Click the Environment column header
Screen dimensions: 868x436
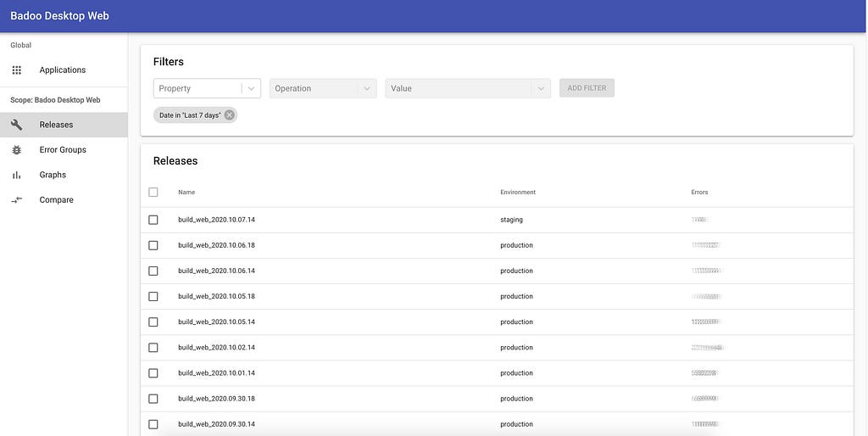(518, 193)
